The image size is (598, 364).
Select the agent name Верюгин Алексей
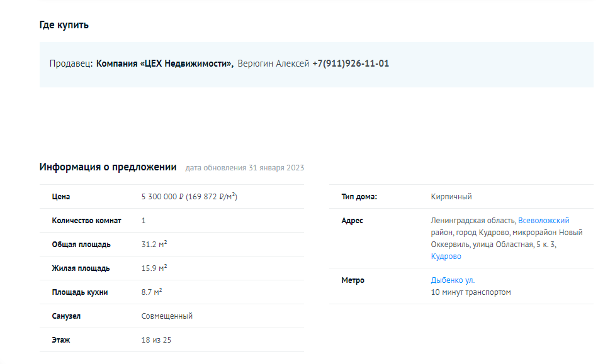[x=273, y=63]
